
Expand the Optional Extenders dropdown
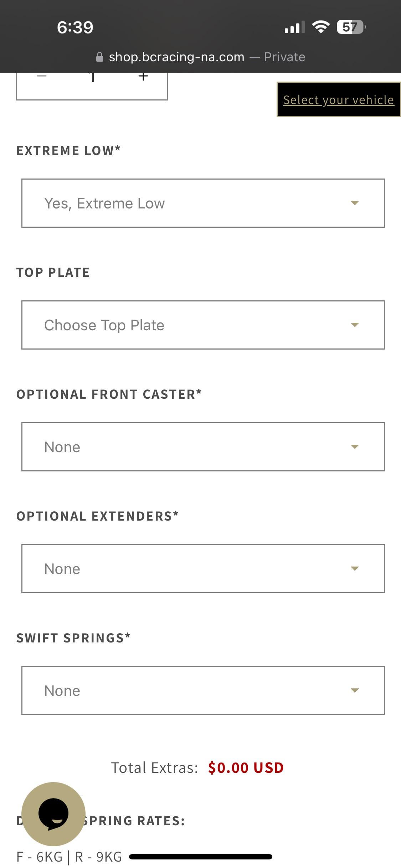coord(203,569)
